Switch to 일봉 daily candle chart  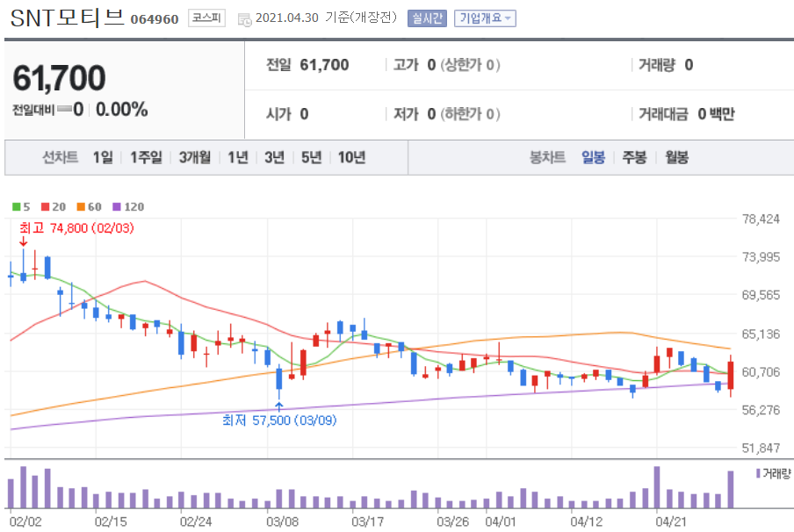[x=593, y=157]
